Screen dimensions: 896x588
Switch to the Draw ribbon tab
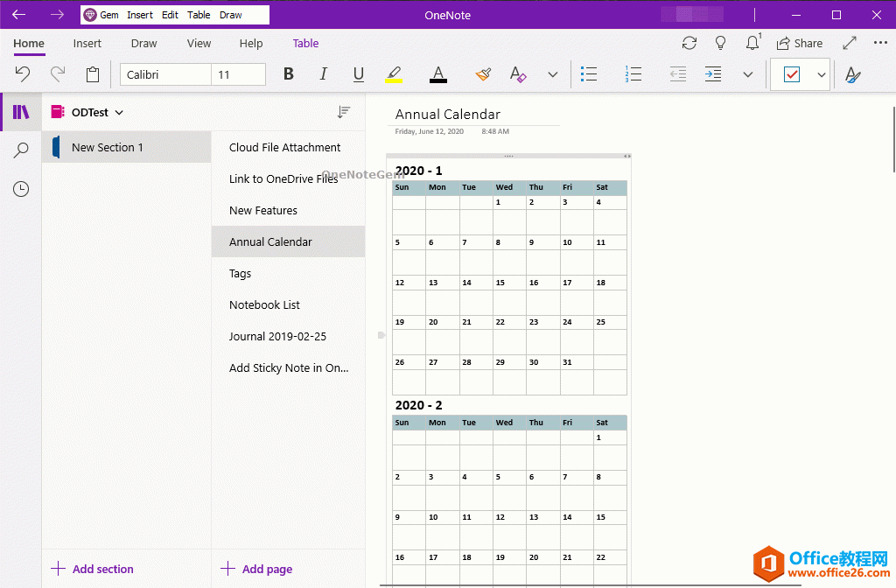(x=143, y=43)
